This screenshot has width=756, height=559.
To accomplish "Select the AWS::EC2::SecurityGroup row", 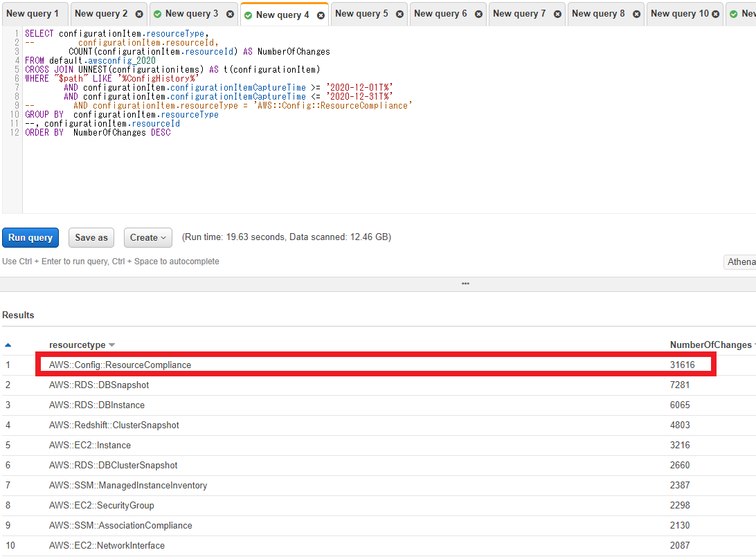I will 379,506.
